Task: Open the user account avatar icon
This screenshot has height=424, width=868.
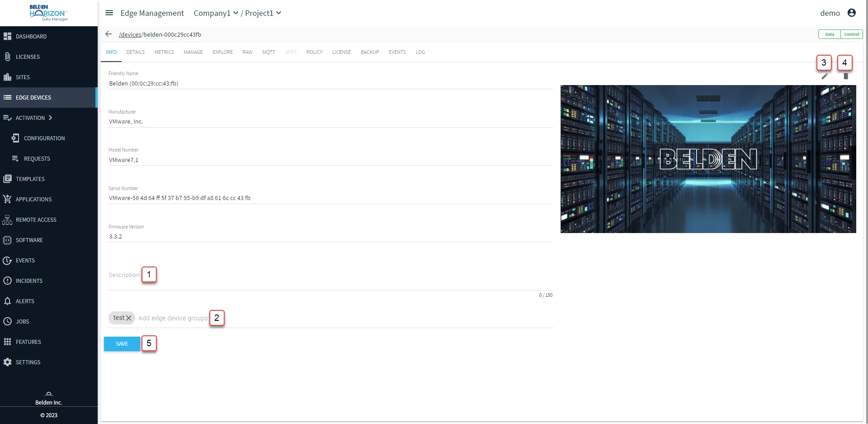Action: [x=852, y=13]
